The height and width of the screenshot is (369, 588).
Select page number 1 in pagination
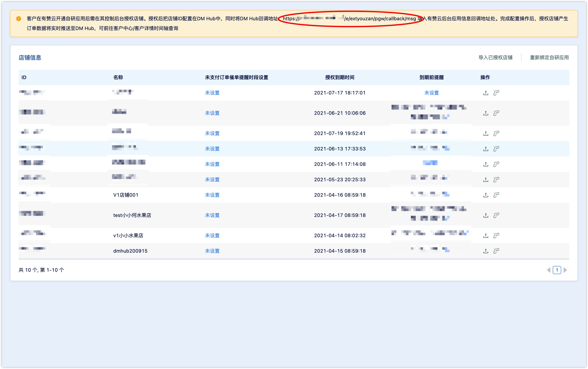tap(557, 270)
